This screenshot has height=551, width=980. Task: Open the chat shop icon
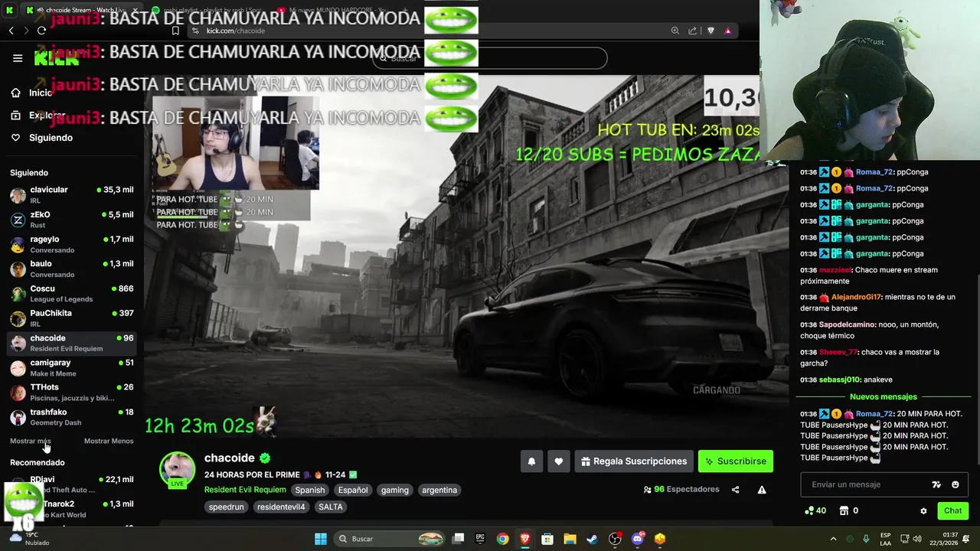(844, 510)
